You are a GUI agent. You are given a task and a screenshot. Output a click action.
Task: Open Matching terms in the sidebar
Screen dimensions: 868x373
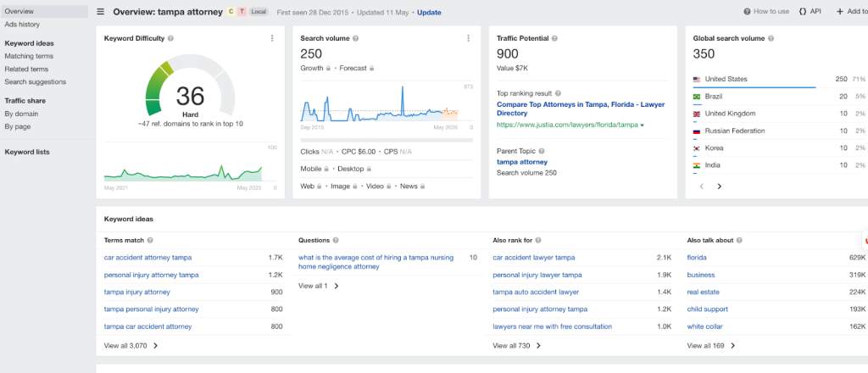(x=29, y=56)
